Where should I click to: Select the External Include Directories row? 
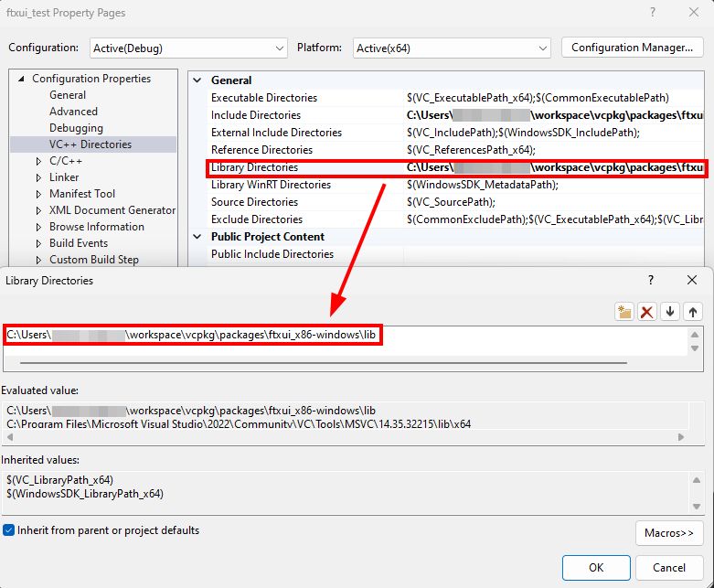click(x=457, y=132)
